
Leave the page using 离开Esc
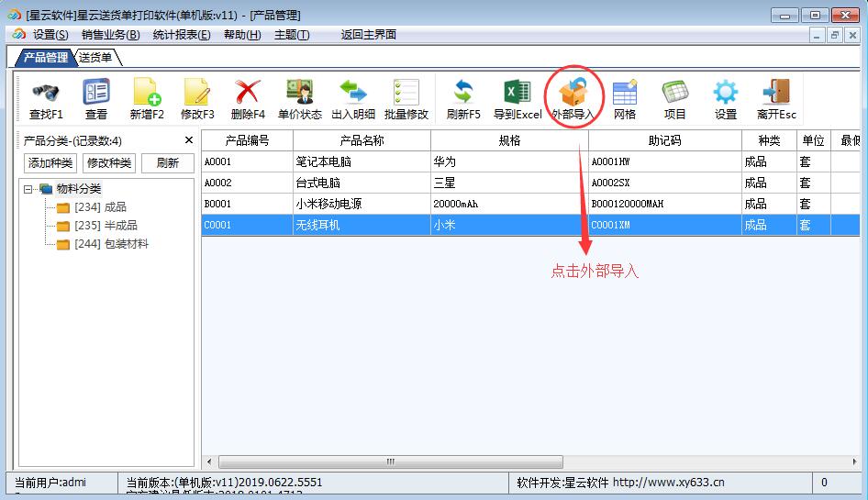(x=776, y=100)
